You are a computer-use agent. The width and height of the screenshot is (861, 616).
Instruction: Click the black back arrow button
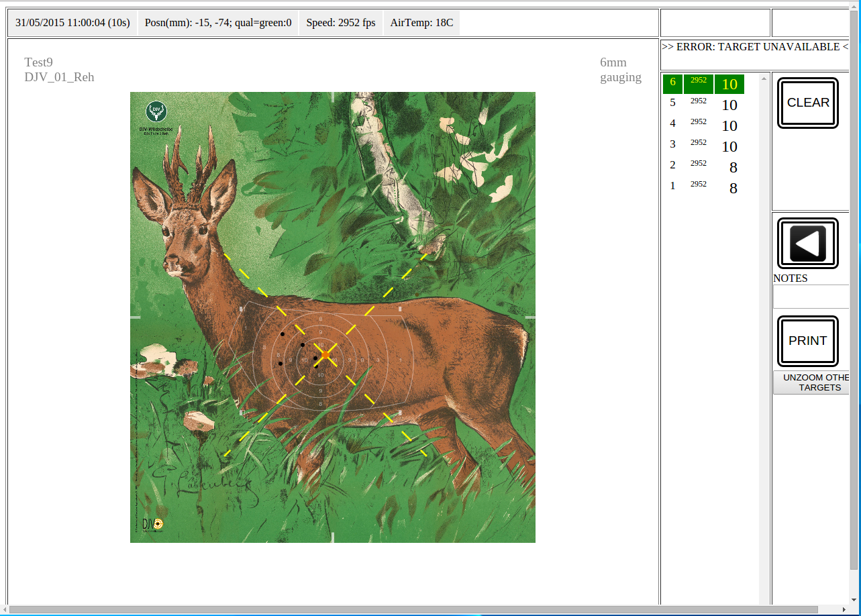(x=807, y=243)
